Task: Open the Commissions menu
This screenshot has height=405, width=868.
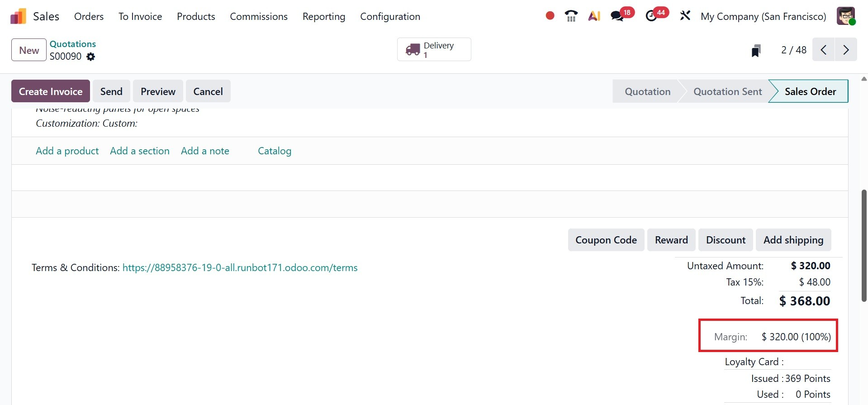Action: pyautogui.click(x=259, y=16)
